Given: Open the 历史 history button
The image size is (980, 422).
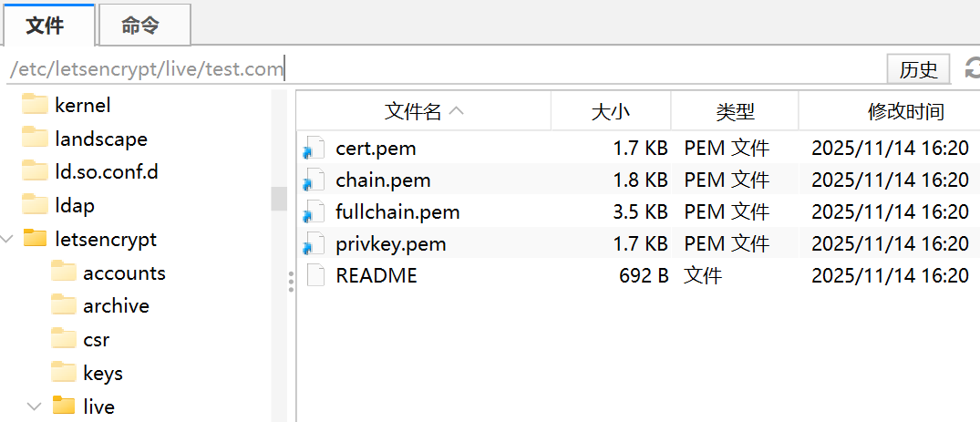Looking at the screenshot, I should point(918,69).
